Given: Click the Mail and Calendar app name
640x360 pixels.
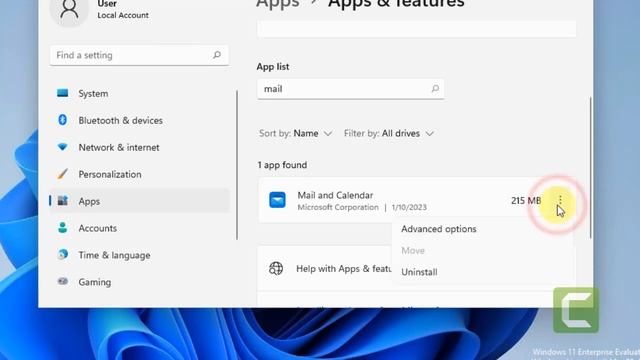Looking at the screenshot, I should (x=335, y=195).
